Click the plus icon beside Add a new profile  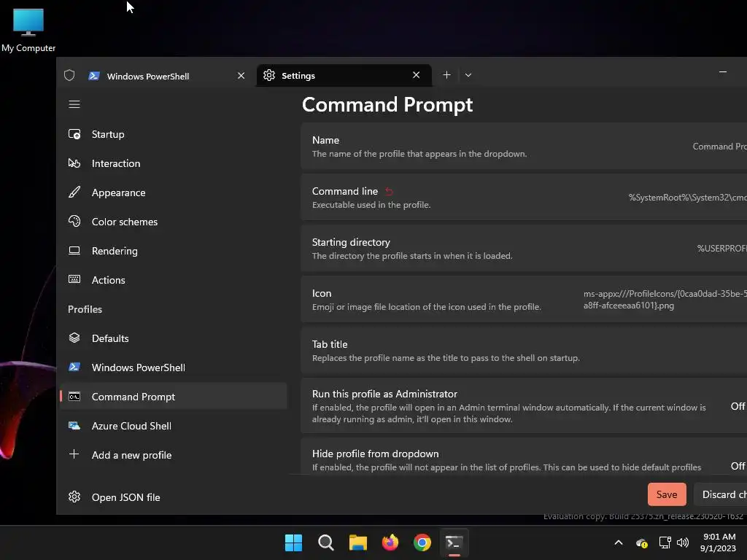[x=74, y=454]
